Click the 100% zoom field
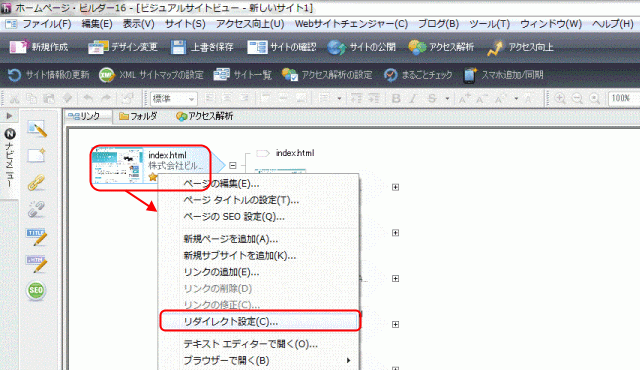Image resolution: width=640 pixels, height=370 pixels. [624, 99]
